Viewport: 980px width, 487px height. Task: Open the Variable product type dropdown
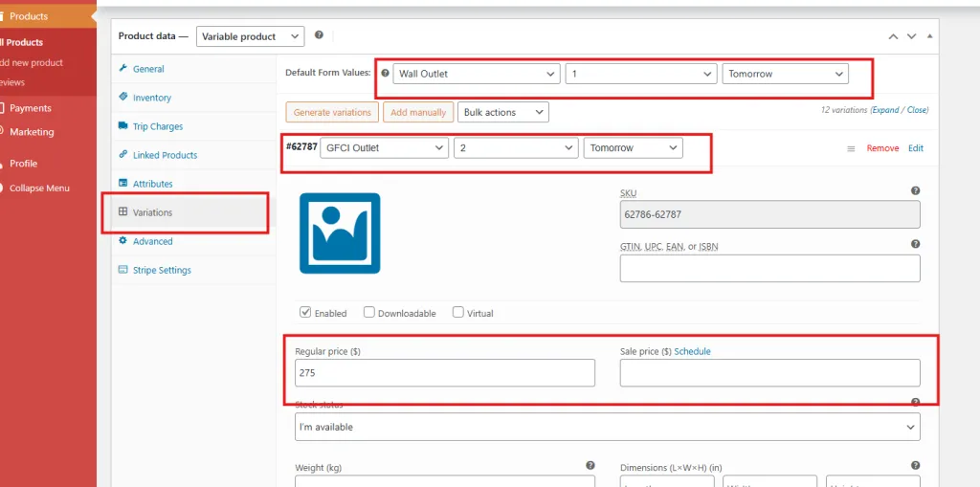(251, 36)
